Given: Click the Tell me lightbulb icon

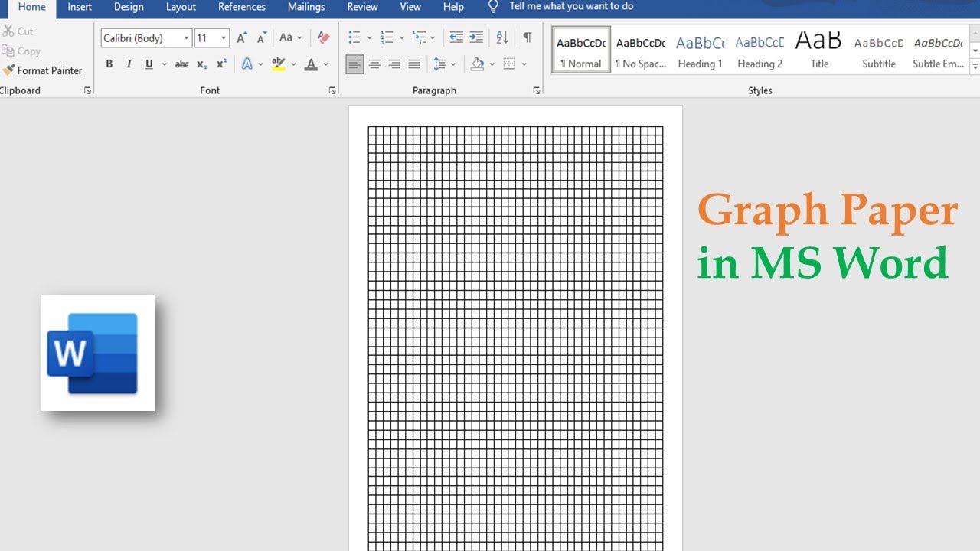Looking at the screenshot, I should pyautogui.click(x=494, y=7).
